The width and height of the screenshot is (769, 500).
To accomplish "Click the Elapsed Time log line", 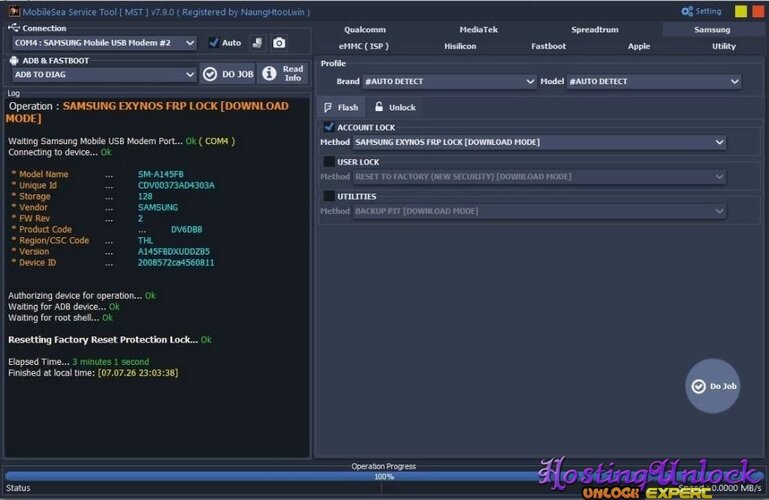I will (78, 362).
